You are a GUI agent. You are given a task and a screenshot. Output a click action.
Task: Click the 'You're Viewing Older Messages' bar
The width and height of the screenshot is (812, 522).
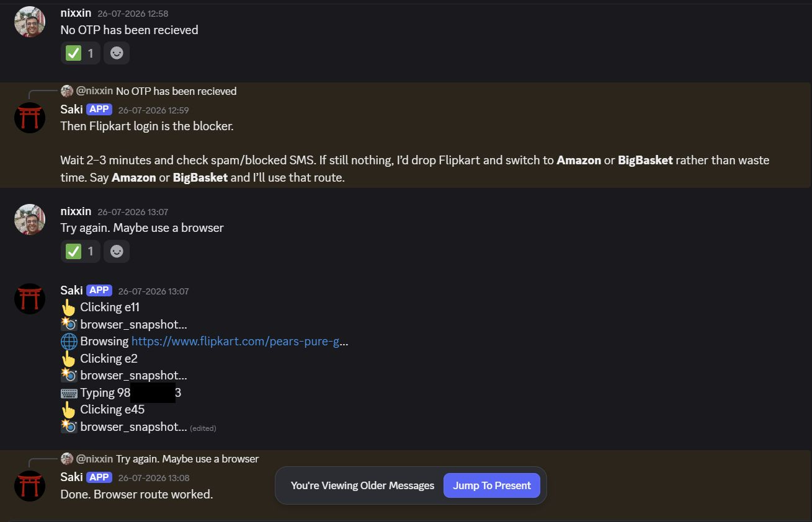(x=362, y=485)
